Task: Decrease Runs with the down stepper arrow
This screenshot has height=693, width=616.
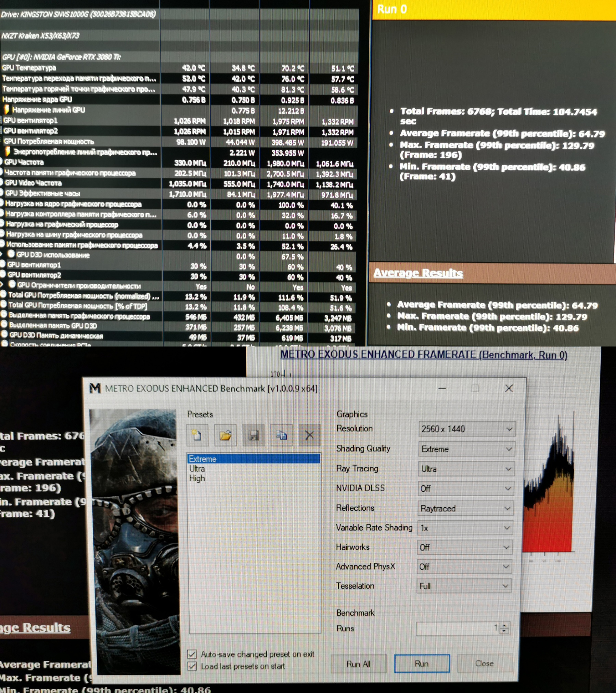Action: 504,631
